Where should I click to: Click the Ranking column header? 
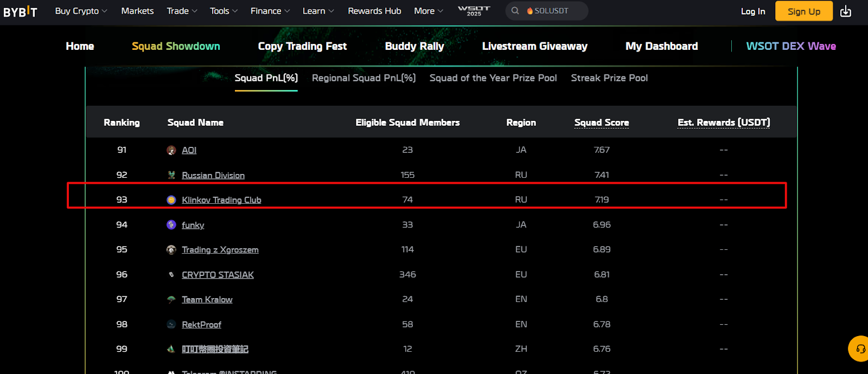122,122
